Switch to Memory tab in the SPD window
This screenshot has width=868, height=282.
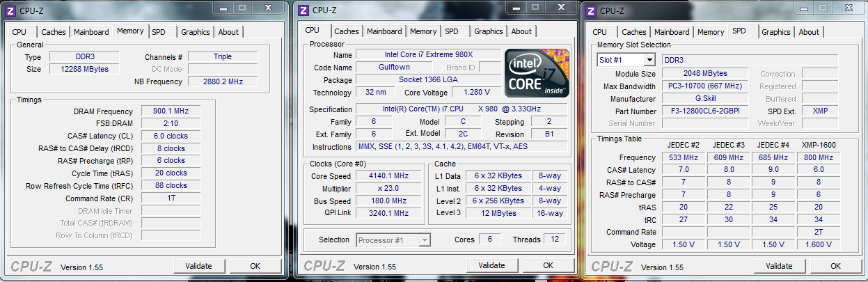[711, 32]
